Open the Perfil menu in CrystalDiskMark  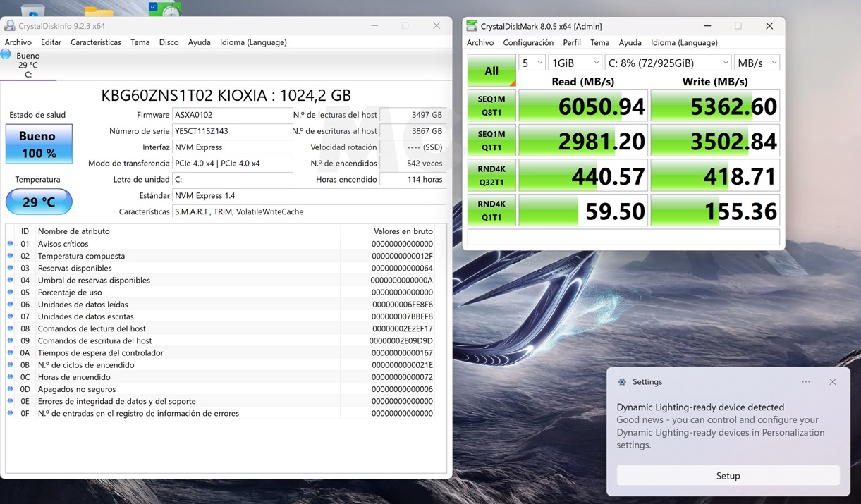click(572, 42)
